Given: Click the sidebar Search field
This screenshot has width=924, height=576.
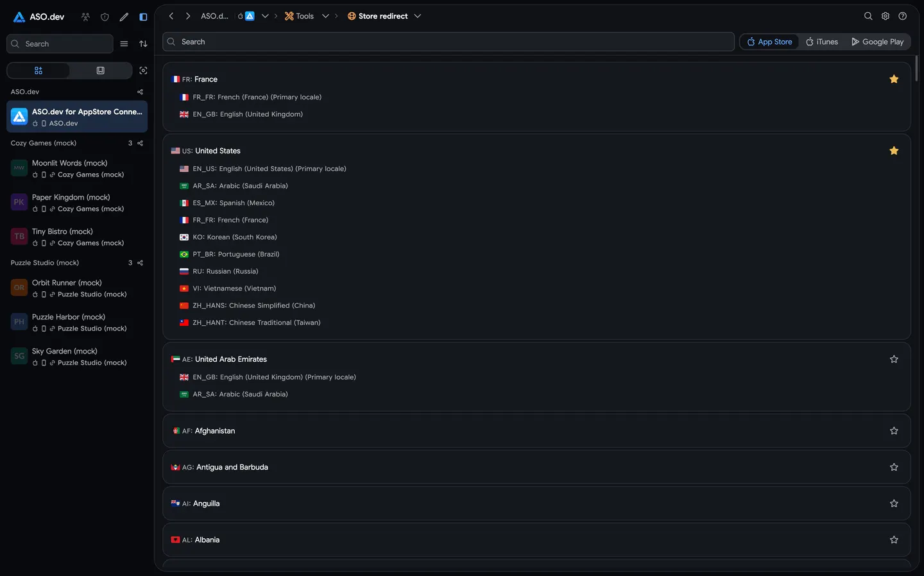Looking at the screenshot, I should pyautogui.click(x=60, y=44).
